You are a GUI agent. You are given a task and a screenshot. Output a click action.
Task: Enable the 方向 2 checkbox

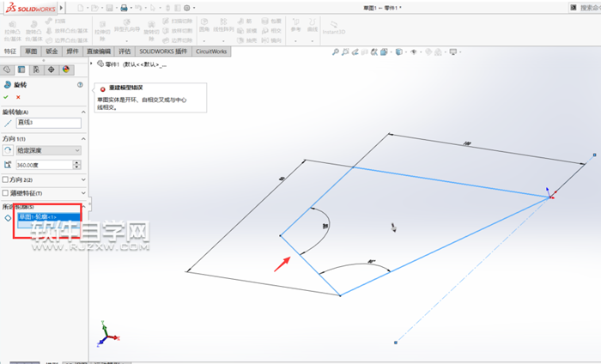coord(5,179)
